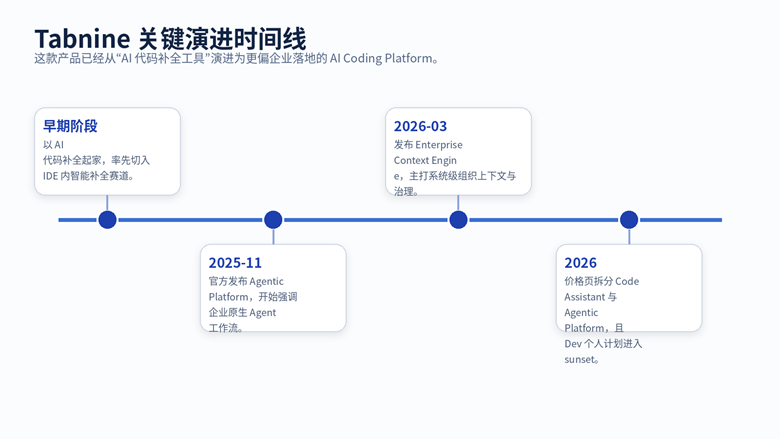Click timeline line between third and fourth dots

543,220
